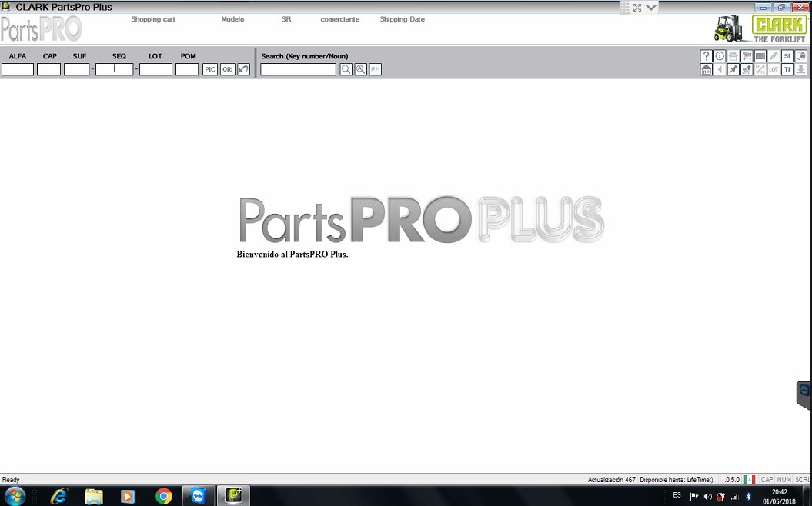Go to the Home icon

tap(706, 69)
